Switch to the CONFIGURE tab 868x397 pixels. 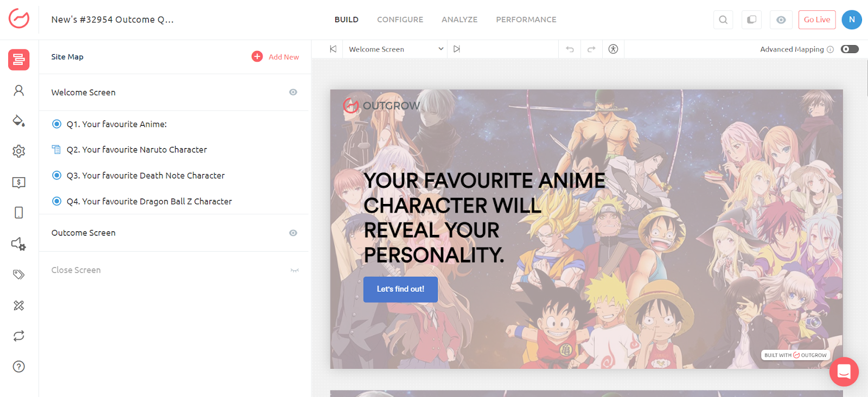coord(400,20)
